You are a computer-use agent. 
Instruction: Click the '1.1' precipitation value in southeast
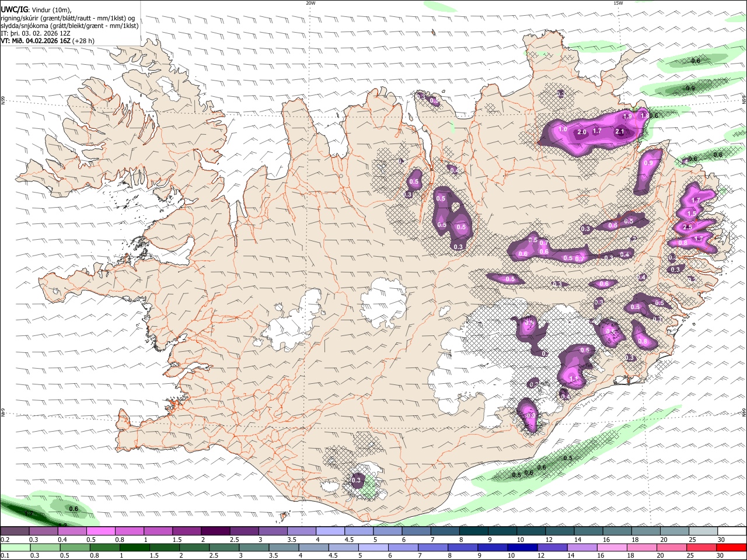pos(574,379)
